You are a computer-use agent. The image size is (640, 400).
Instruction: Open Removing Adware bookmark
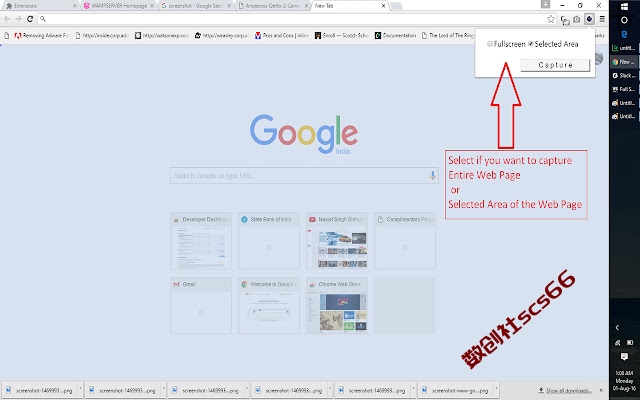click(x=42, y=36)
